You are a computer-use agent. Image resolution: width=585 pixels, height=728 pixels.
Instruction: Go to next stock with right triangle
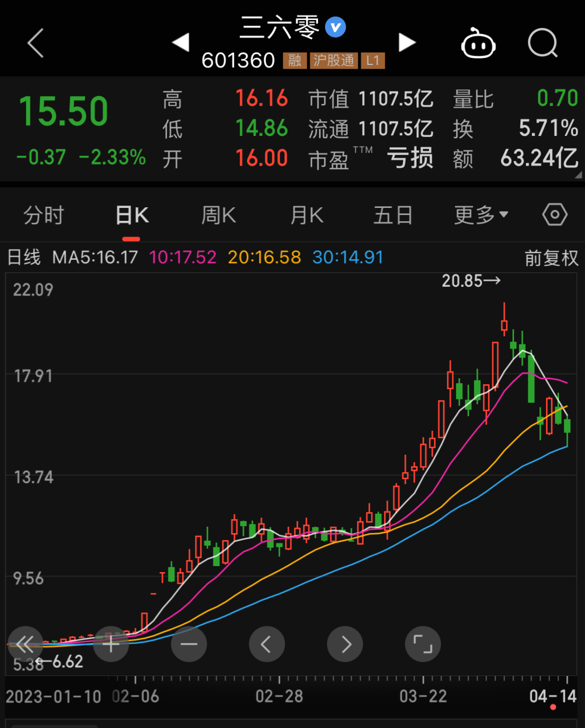click(x=407, y=42)
